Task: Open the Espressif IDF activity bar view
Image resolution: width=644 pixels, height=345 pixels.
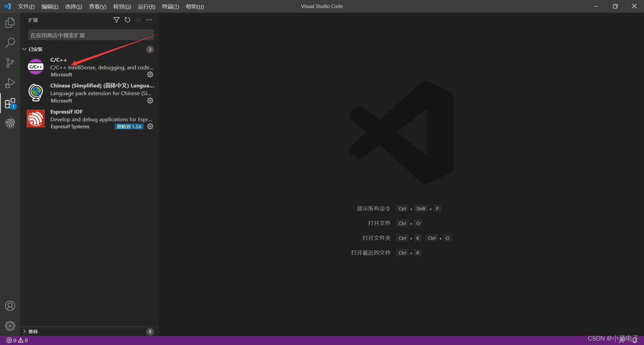Action: [10, 123]
